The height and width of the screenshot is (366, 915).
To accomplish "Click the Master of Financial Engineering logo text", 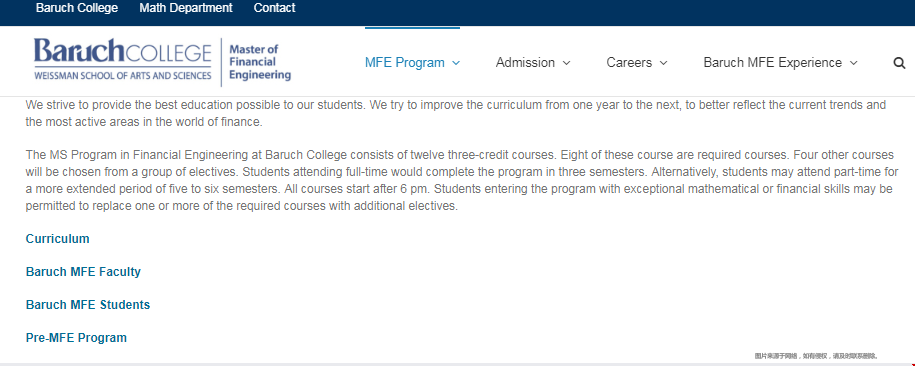I will 260,62.
